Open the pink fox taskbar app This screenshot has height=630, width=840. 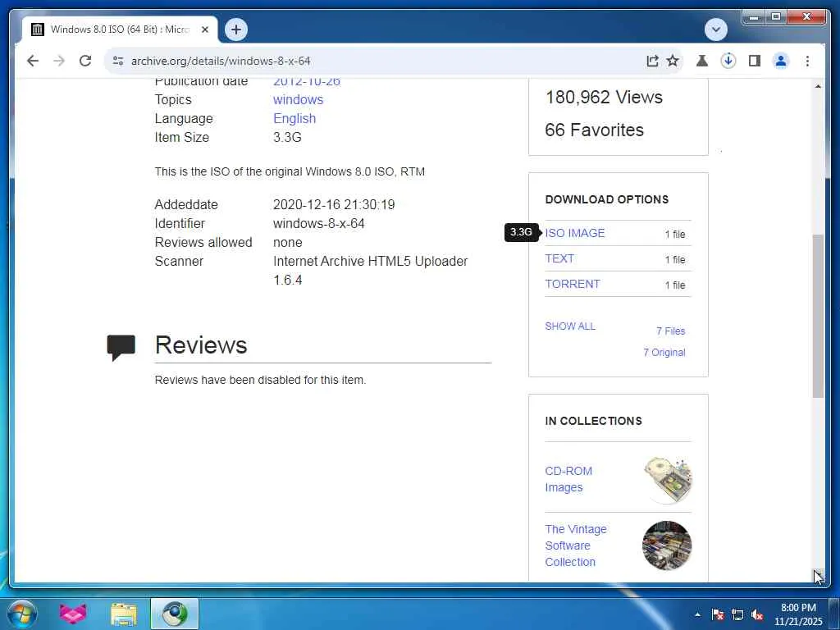pos(73,614)
